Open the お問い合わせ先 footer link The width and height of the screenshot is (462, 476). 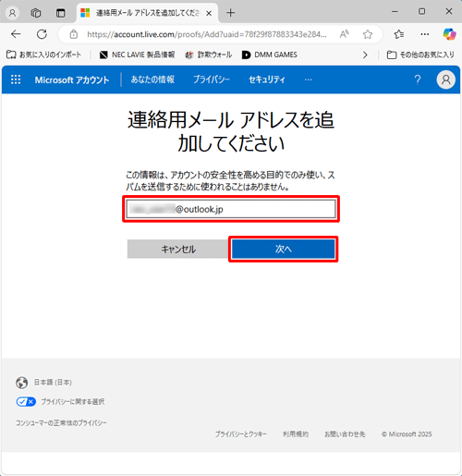(345, 434)
